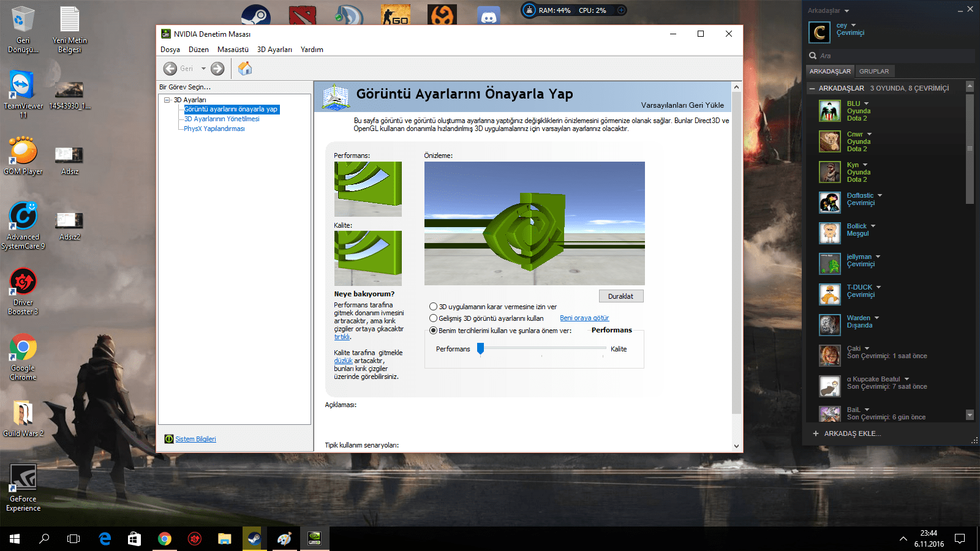980x551 pixels.
Task: Open the Driver Booster 3 desktop icon
Action: [x=23, y=291]
